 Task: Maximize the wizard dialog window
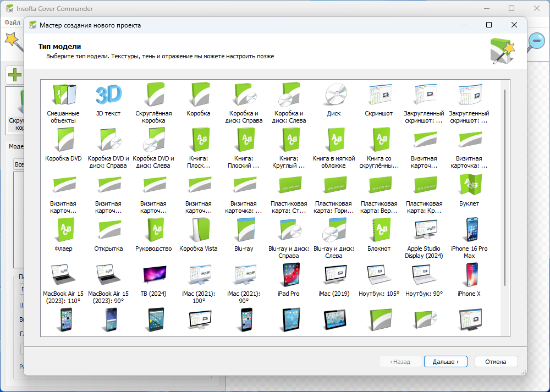click(489, 25)
